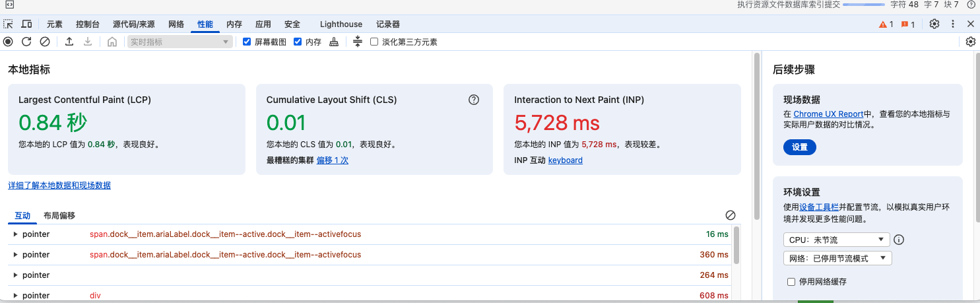Click the download trace icon
The height and width of the screenshot is (303, 980).
tap(87, 42)
